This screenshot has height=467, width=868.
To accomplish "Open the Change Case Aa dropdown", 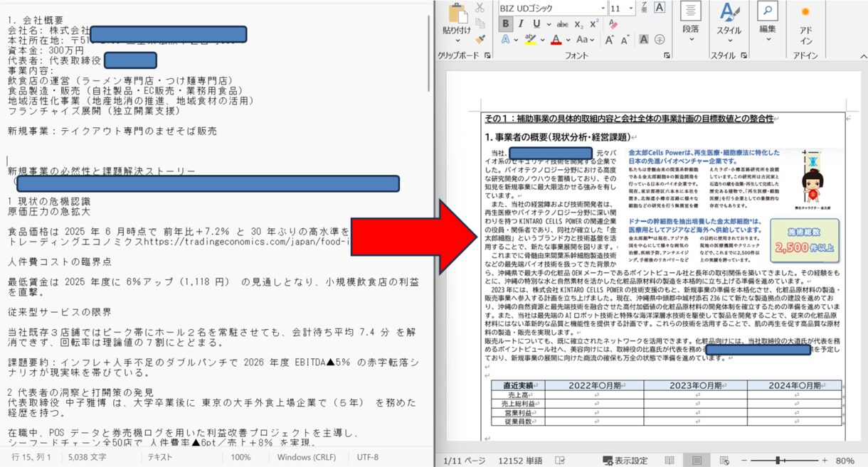I will tap(586, 40).
